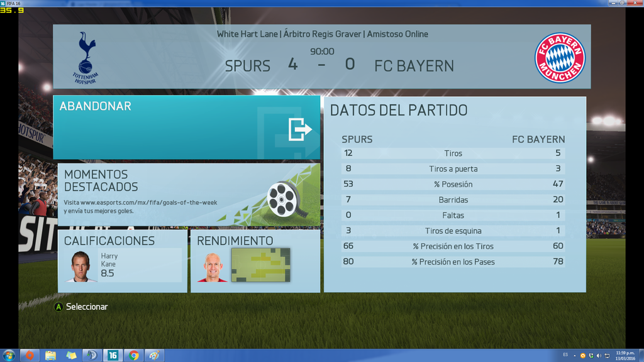Click the '% Precisión en los Pases' label
This screenshot has height=362, width=644.
pos(453,262)
